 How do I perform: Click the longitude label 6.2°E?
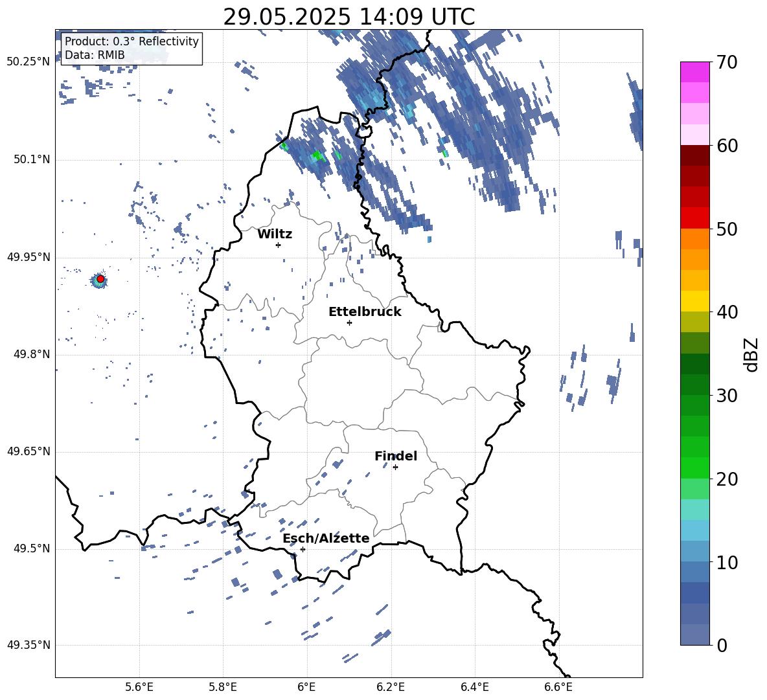(391, 688)
